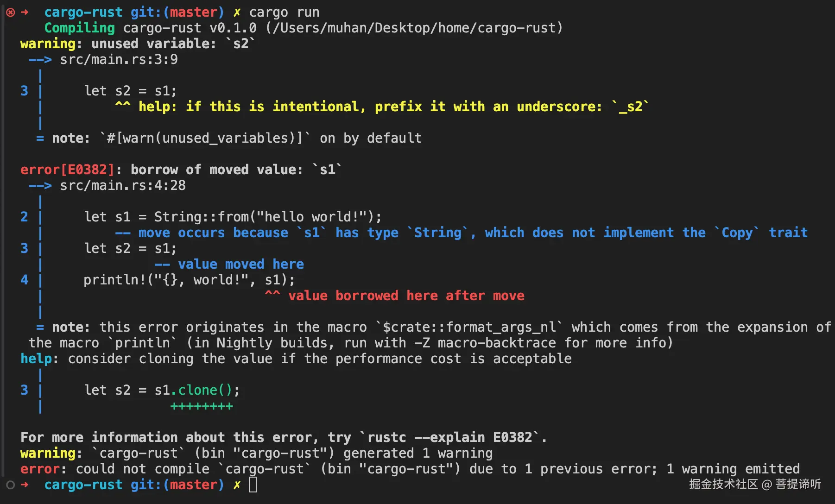Click the yellow ✗ dirty marker before 'cargo run'
Viewport: 835px width, 504px height.
(x=237, y=13)
